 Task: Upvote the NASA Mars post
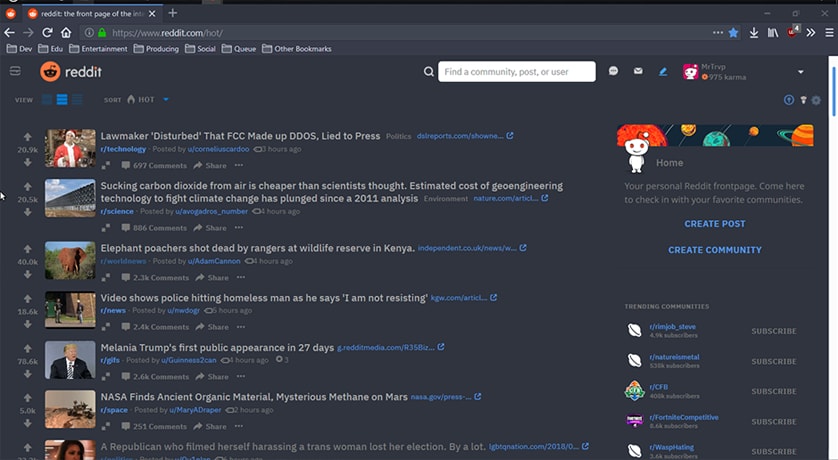click(27, 398)
